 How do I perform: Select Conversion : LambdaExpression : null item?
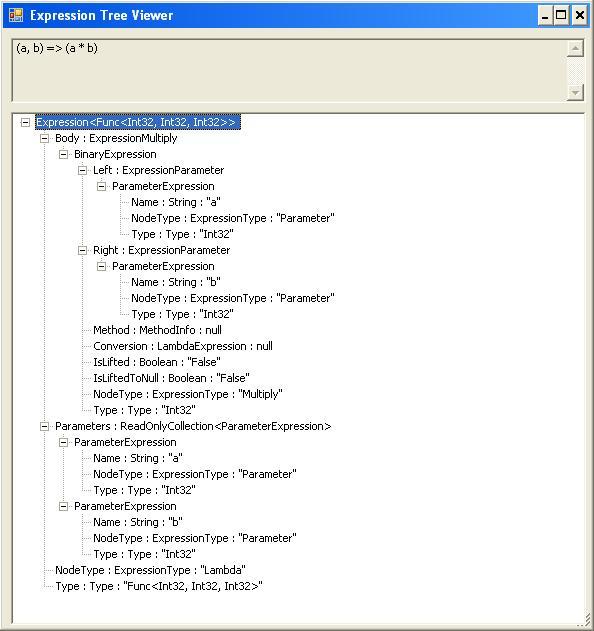[x=183, y=346]
